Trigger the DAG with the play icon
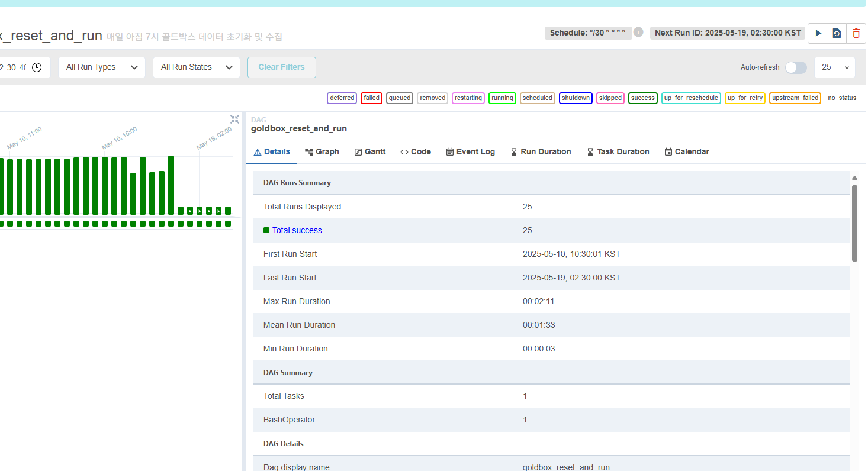The image size is (868, 471). [818, 33]
